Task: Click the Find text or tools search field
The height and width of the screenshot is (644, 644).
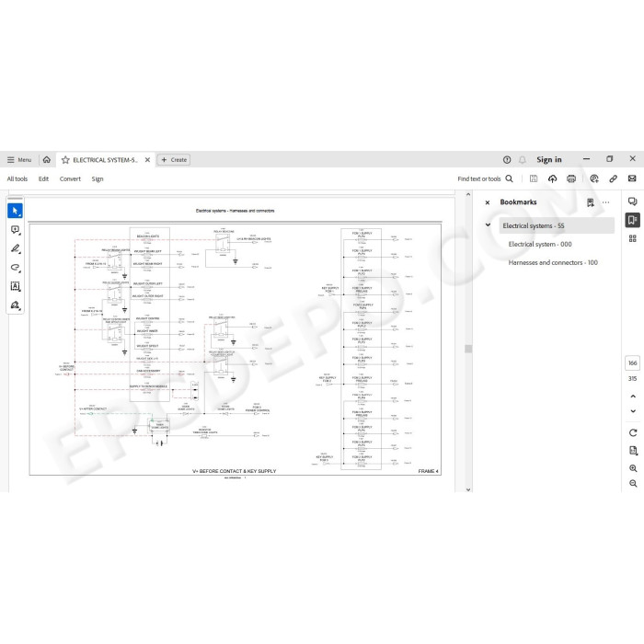Action: pyautogui.click(x=479, y=178)
